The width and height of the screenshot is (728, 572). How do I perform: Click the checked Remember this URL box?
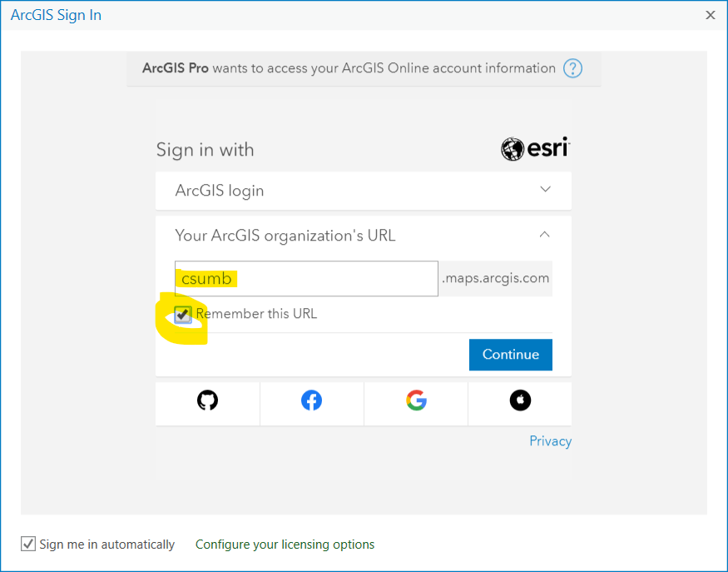pyautogui.click(x=182, y=314)
